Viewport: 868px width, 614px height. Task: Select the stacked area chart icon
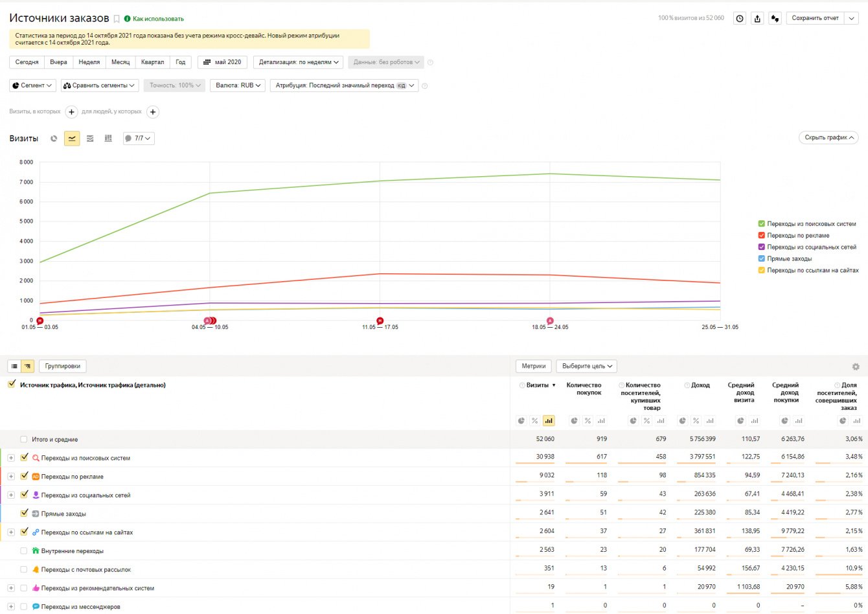coord(90,139)
